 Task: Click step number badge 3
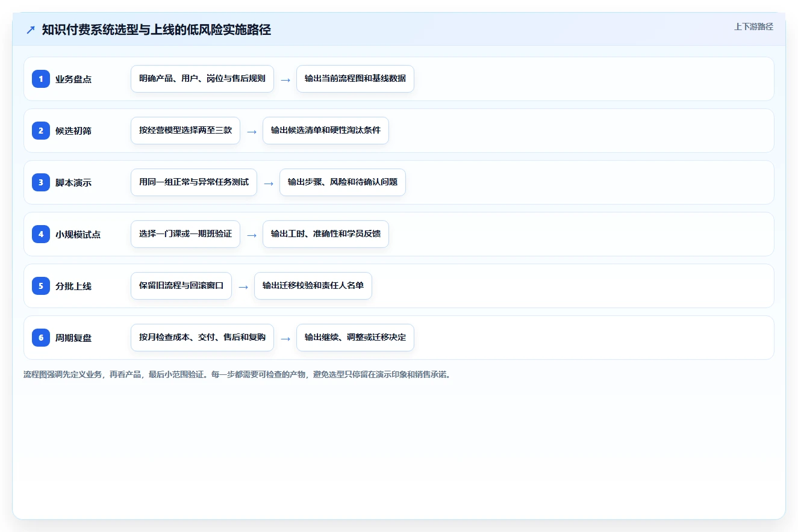[x=41, y=182]
